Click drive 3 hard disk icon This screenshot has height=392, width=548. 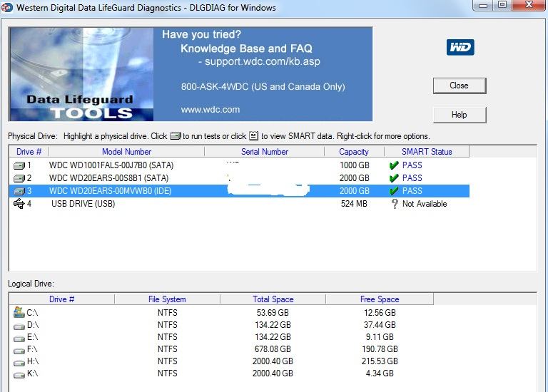(19, 191)
